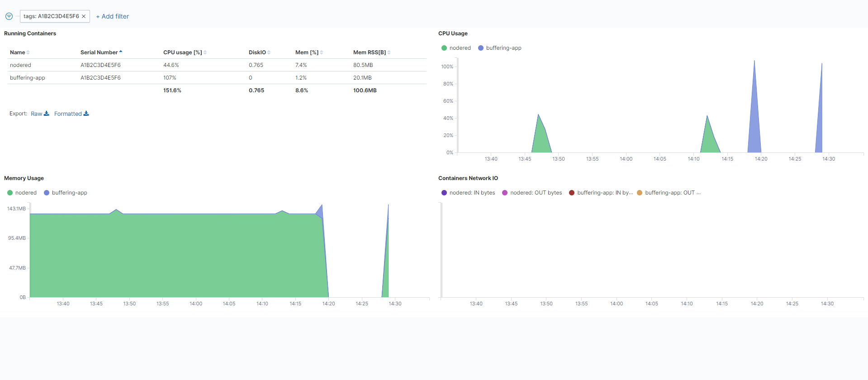868x380 pixels.
Task: Click raw export download icon
Action: click(47, 114)
